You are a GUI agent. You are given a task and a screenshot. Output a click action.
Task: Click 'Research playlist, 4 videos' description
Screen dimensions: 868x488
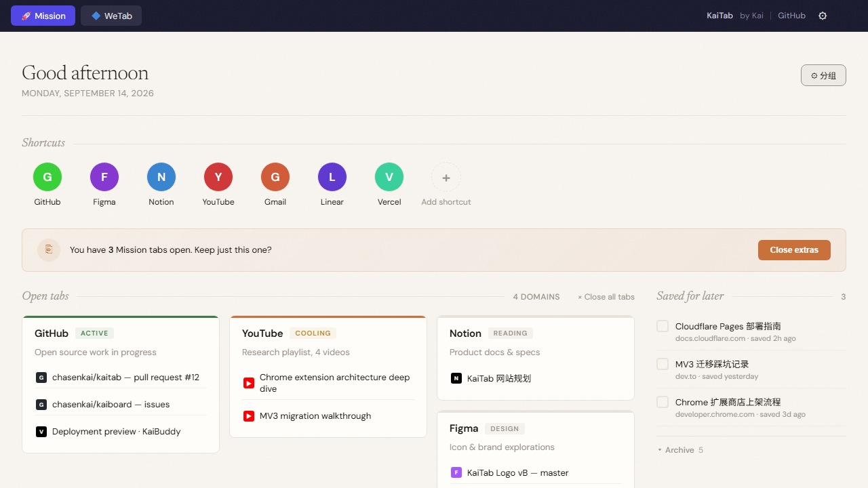(296, 352)
